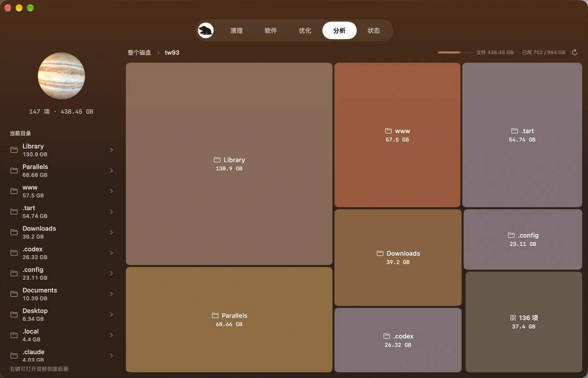Select .claude row in sidebar list
The height and width of the screenshot is (378, 588).
(62, 355)
